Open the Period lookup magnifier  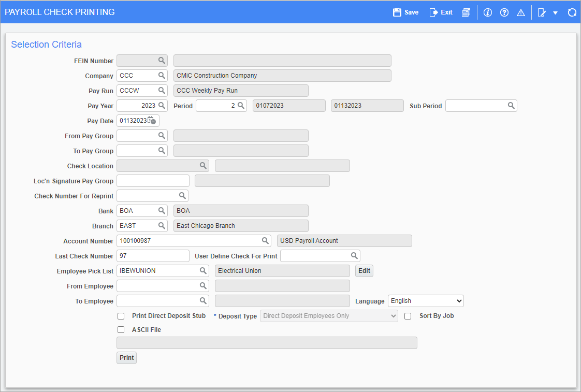(241, 106)
